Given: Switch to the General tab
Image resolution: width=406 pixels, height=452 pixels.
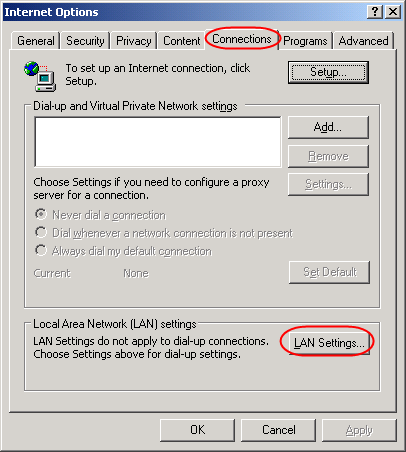Looking at the screenshot, I should [36, 41].
